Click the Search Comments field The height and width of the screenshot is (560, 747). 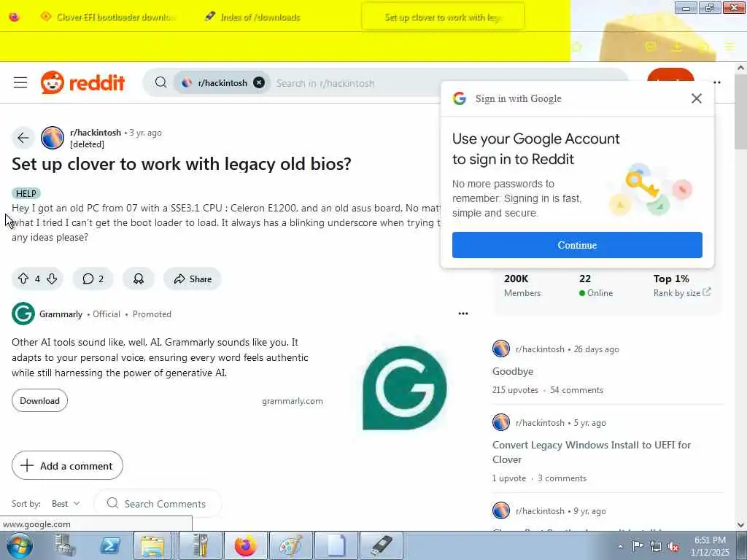158,503
